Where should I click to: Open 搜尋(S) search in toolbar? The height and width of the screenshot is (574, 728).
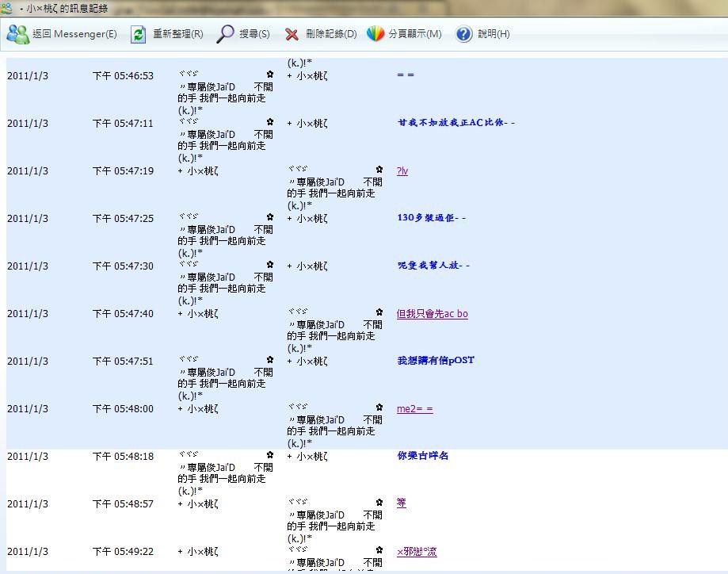[x=254, y=34]
